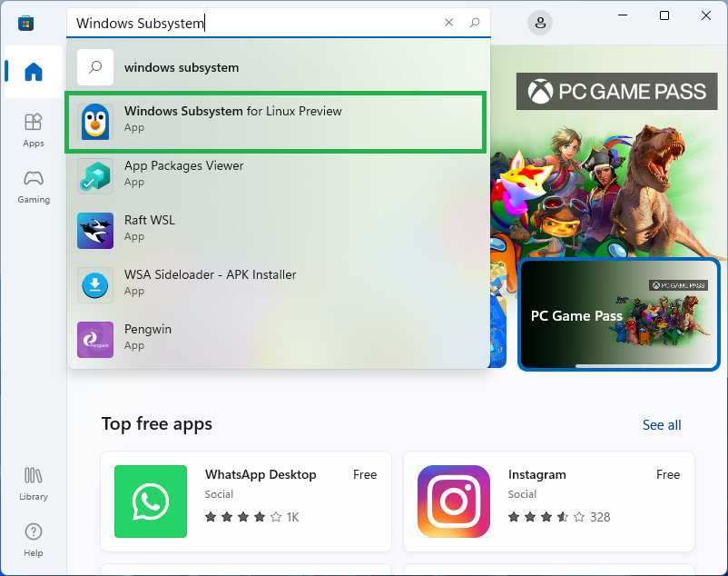The image size is (728, 576).
Task: Clear the search box text
Action: 449,23
